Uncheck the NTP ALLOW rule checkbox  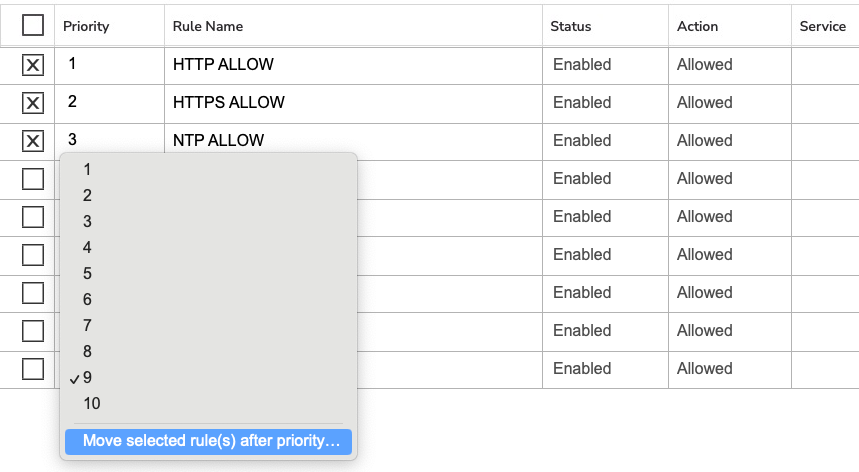coord(33,141)
